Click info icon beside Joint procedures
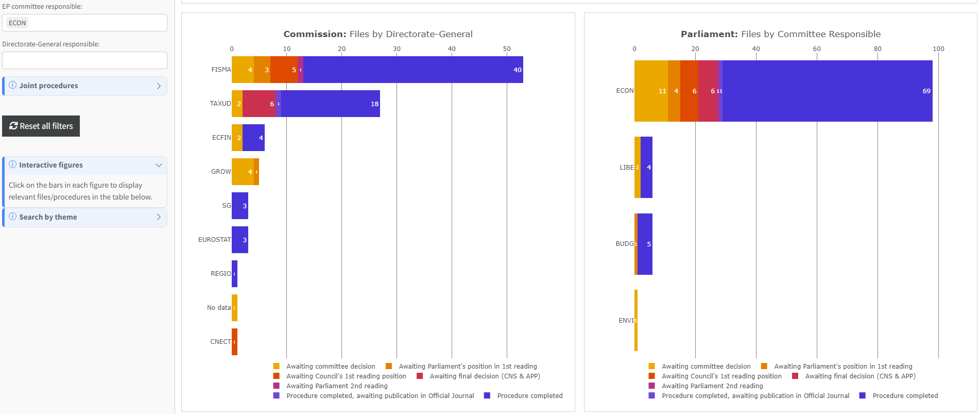This screenshot has width=980, height=414. click(13, 85)
